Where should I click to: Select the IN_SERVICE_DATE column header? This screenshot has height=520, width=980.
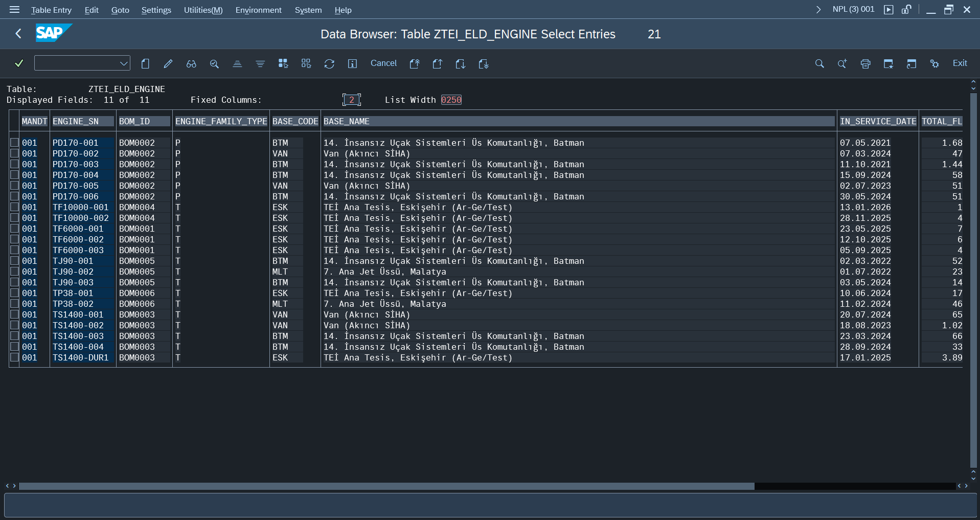click(x=878, y=121)
